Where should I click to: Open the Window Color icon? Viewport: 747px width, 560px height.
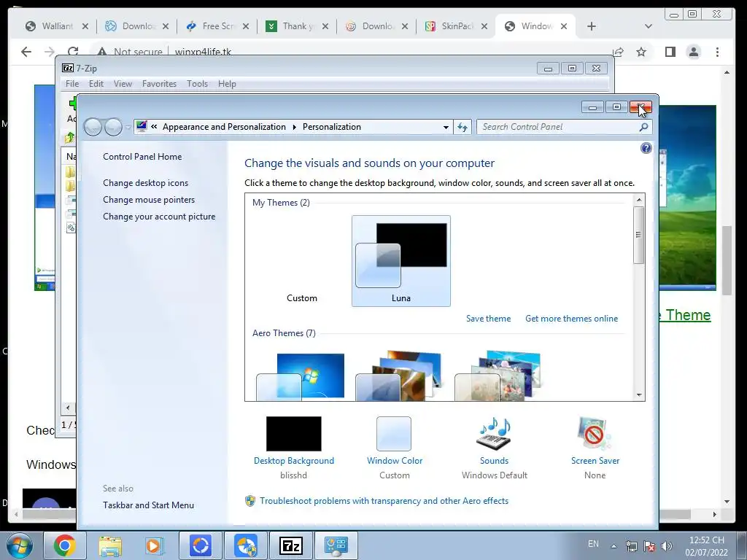(394, 433)
